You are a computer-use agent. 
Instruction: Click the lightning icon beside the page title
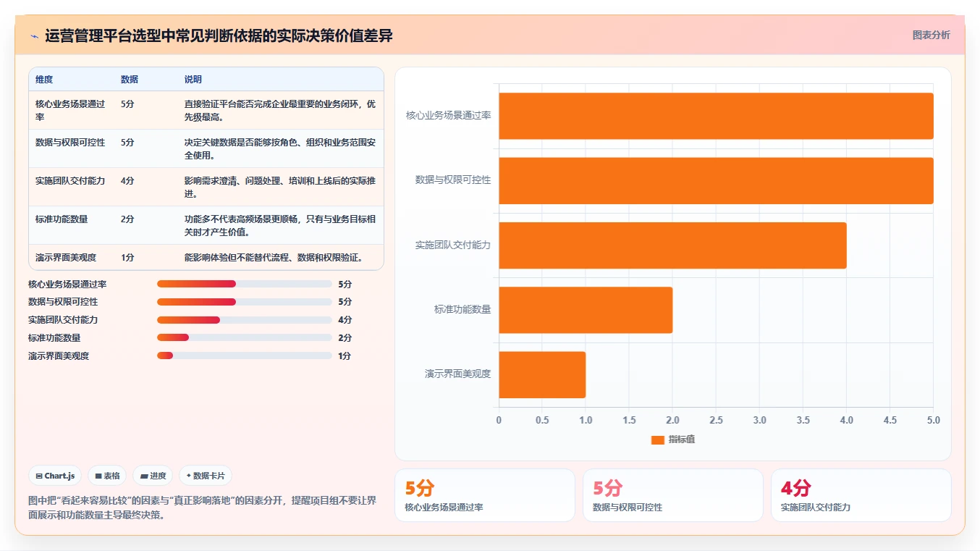pos(34,36)
